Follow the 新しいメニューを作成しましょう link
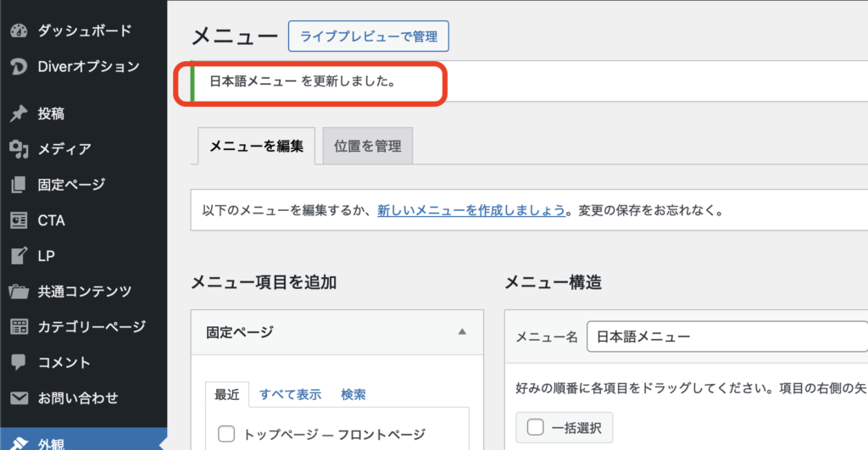The width and height of the screenshot is (868, 450). (470, 210)
